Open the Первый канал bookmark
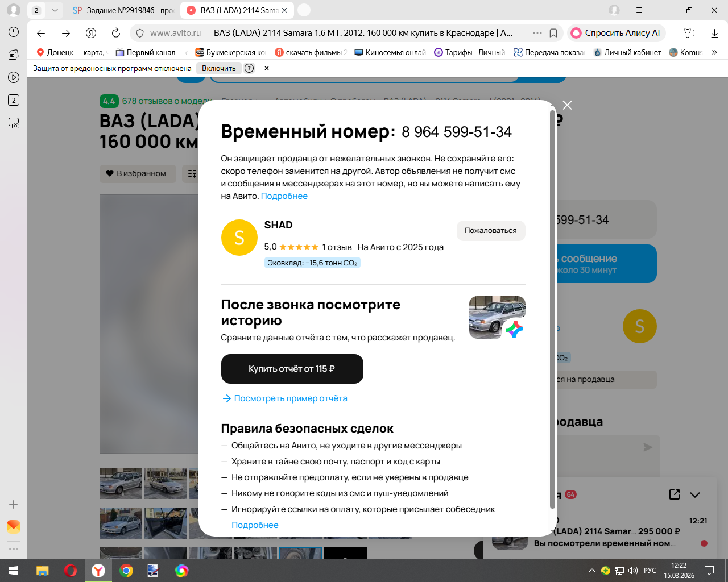This screenshot has width=728, height=582. coord(151,52)
